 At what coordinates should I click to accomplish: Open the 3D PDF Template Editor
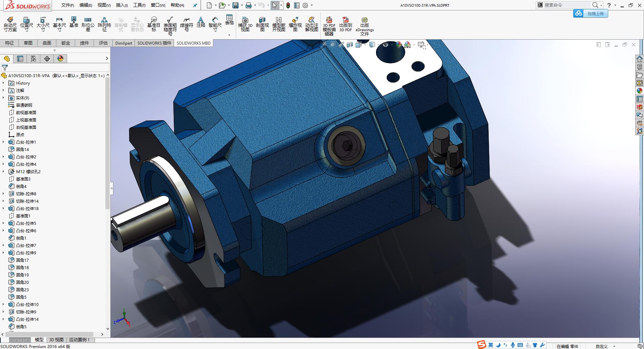(x=329, y=27)
